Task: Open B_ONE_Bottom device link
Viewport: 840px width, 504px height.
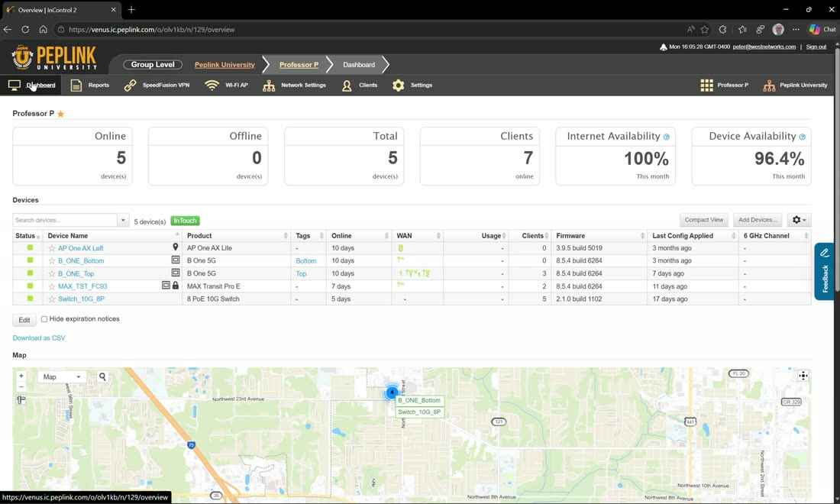Action: click(81, 261)
